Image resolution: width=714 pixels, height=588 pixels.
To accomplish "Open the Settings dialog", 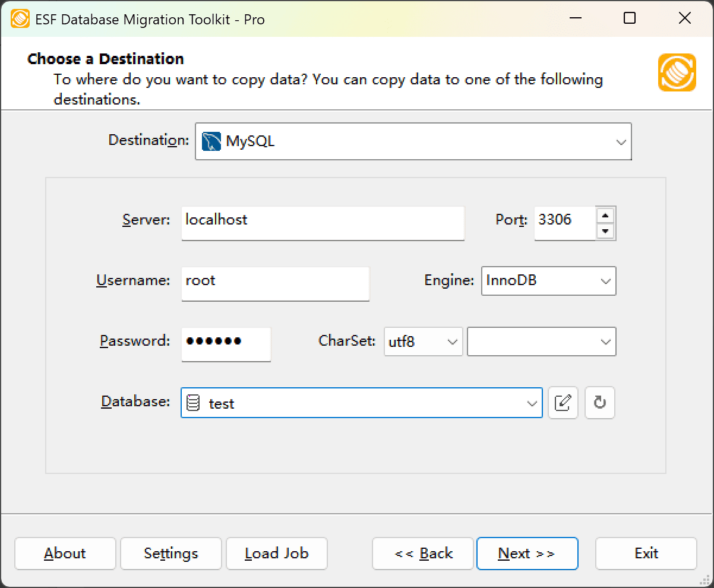I will tap(170, 554).
